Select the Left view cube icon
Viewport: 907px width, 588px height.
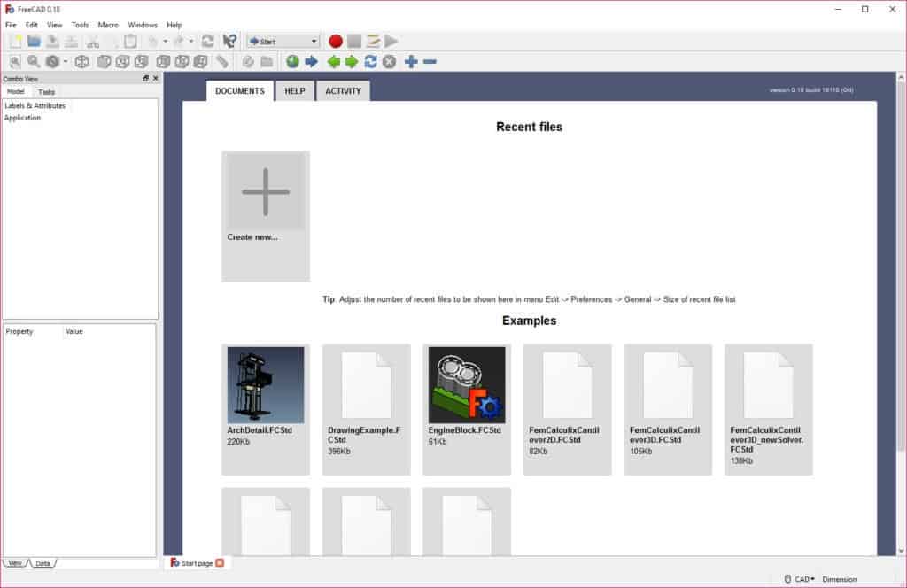click(200, 61)
